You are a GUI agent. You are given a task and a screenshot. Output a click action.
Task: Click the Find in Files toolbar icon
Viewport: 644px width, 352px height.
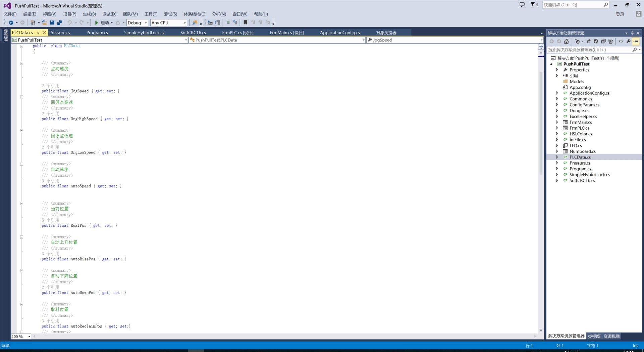coord(195,23)
